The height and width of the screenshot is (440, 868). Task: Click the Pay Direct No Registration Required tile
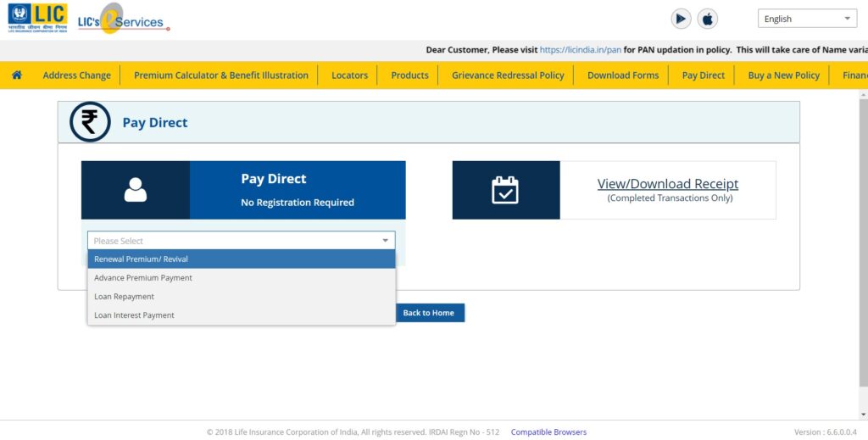243,190
